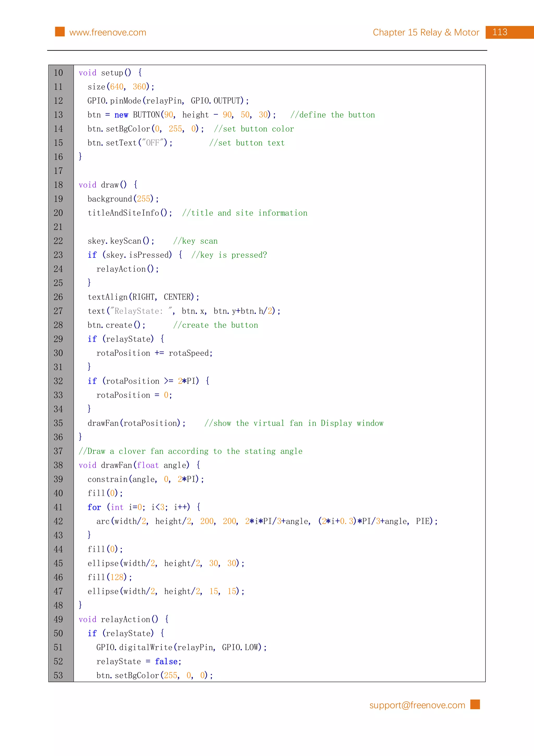Image resolution: width=534 pixels, height=756 pixels.
Task: Click the 'background(255);' line
Action: point(123,199)
